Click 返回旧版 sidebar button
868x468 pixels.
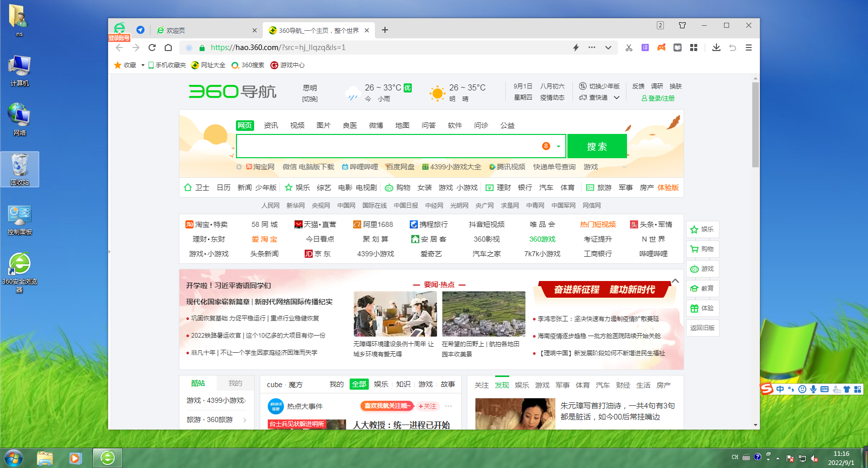702,328
